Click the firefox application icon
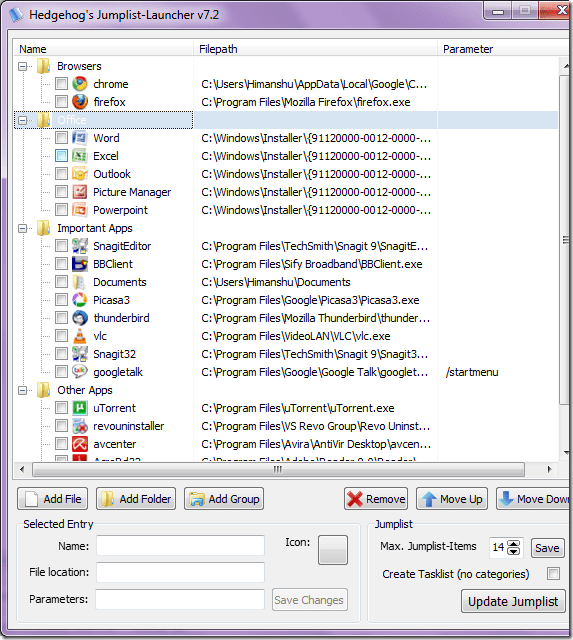This screenshot has height=640, width=573. point(80,102)
